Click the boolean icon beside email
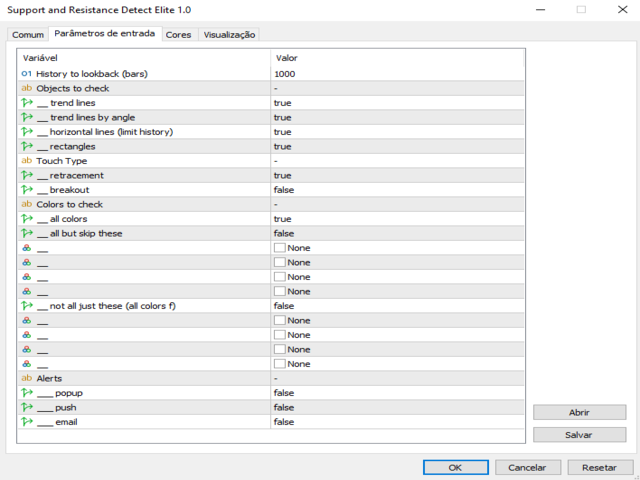The height and width of the screenshot is (480, 640). point(27,422)
